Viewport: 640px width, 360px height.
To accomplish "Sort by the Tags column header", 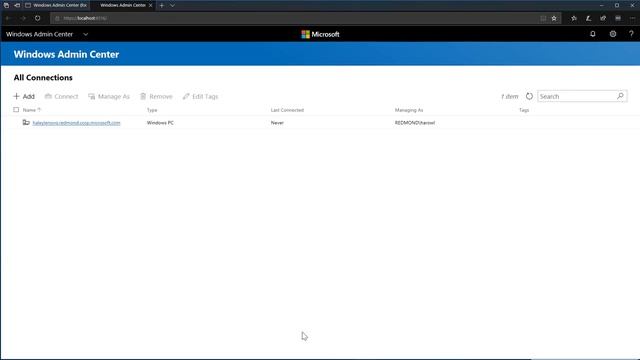I will pyautogui.click(x=524, y=110).
